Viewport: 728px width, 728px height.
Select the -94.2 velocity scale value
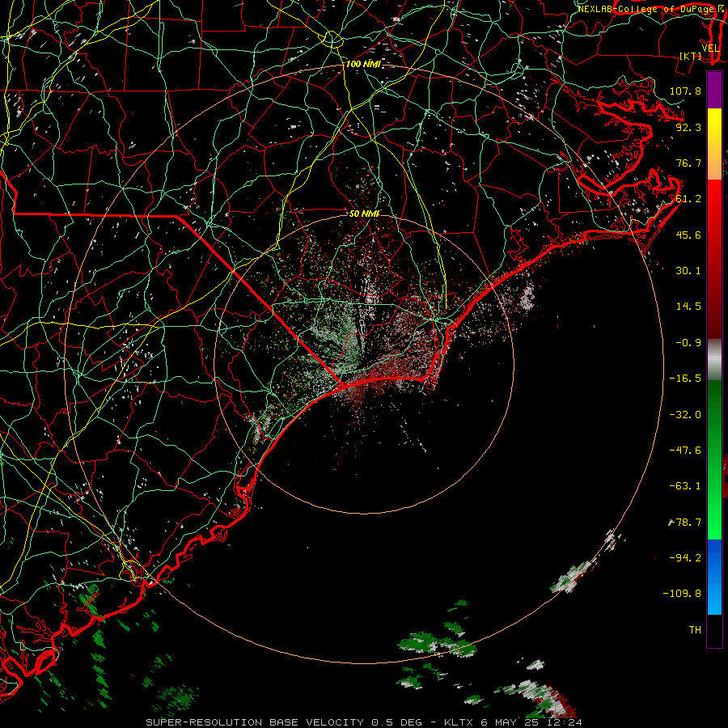pos(685,557)
